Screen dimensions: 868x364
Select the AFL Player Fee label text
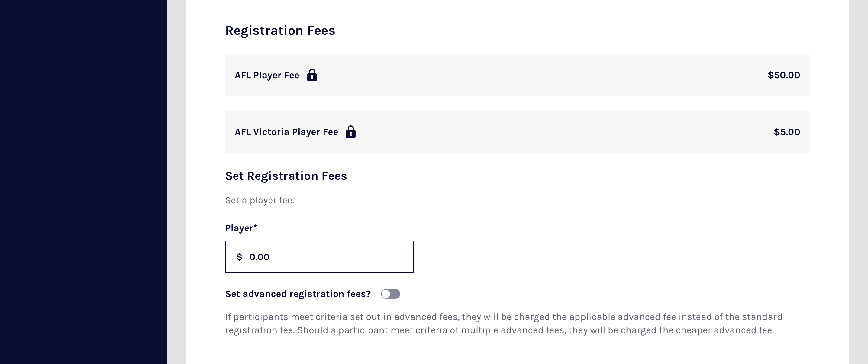pos(267,75)
